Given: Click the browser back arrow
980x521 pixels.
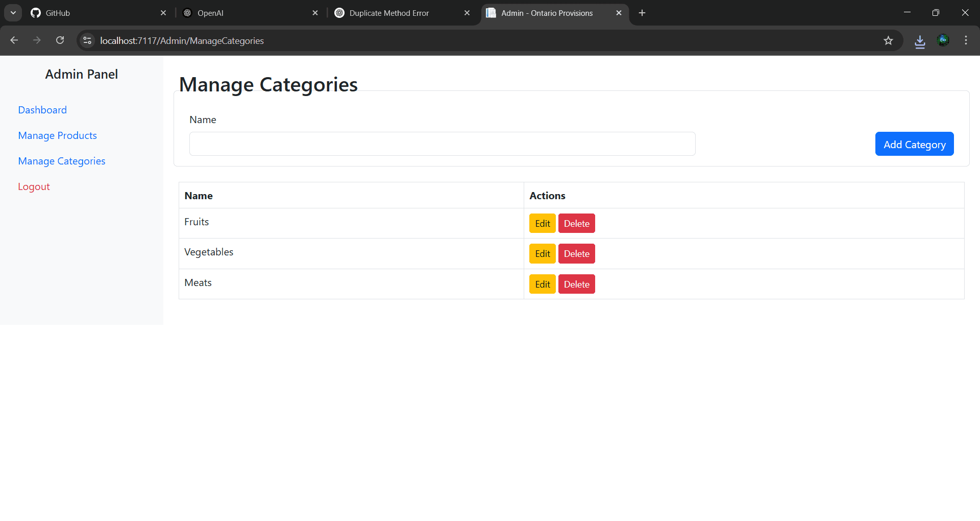Looking at the screenshot, I should [14, 40].
